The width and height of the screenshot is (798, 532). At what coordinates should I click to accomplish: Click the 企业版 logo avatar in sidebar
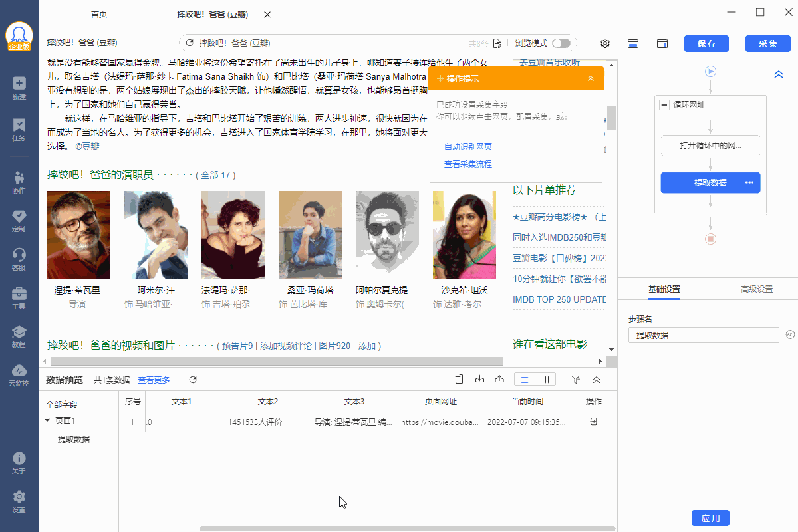pyautogui.click(x=19, y=36)
